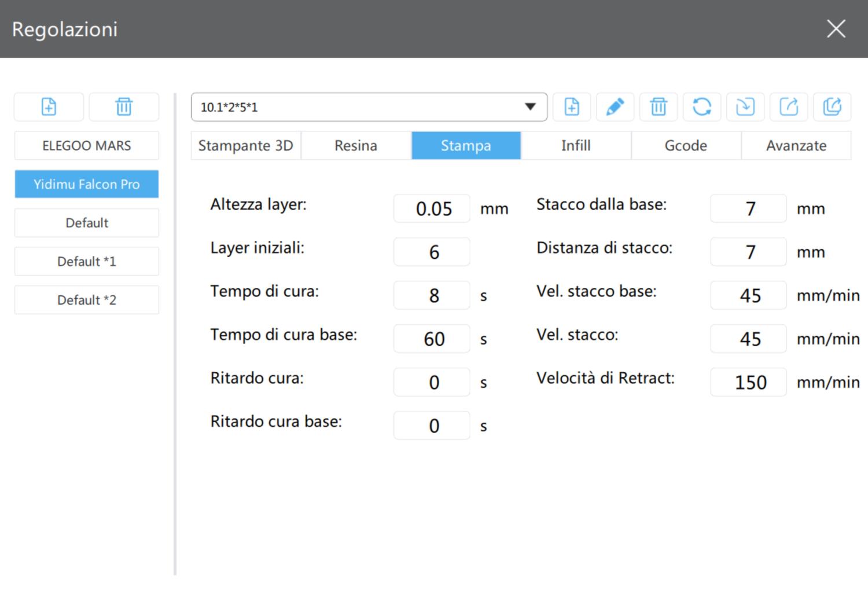Open the 10.1*2*5*1 profile dropdown
Viewport: 868px width, 608px height.
pos(369,107)
